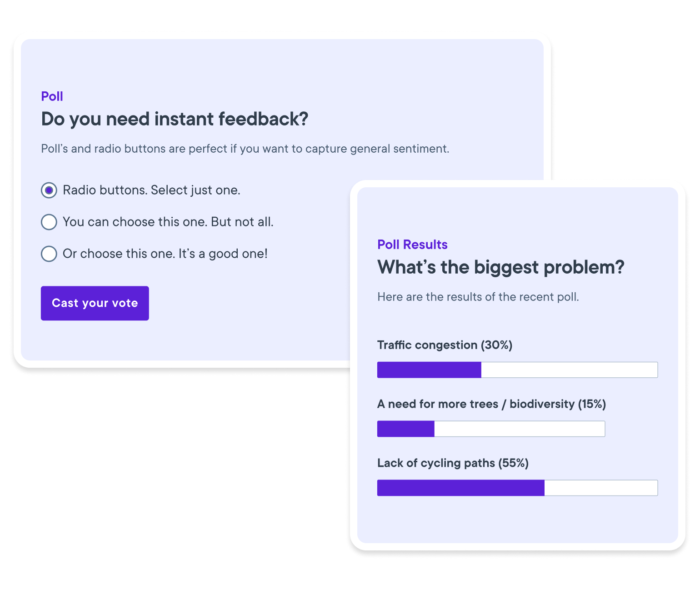This screenshot has width=700, height=590.
Task: Click the empty portion of the 30% bar
Action: pos(568,370)
